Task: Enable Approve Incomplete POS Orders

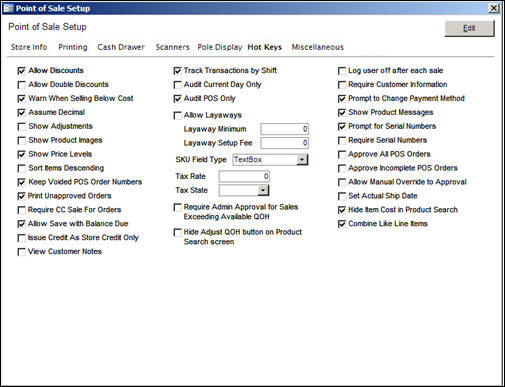Action: pos(342,169)
